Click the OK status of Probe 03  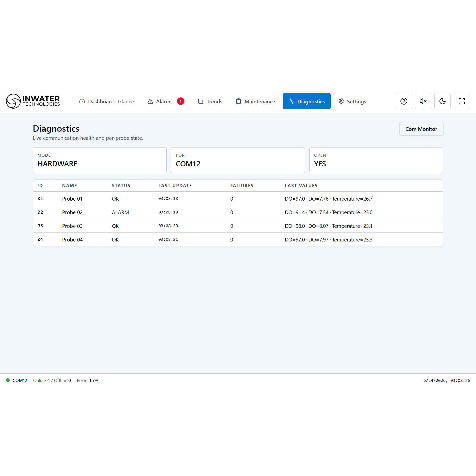[x=115, y=226]
